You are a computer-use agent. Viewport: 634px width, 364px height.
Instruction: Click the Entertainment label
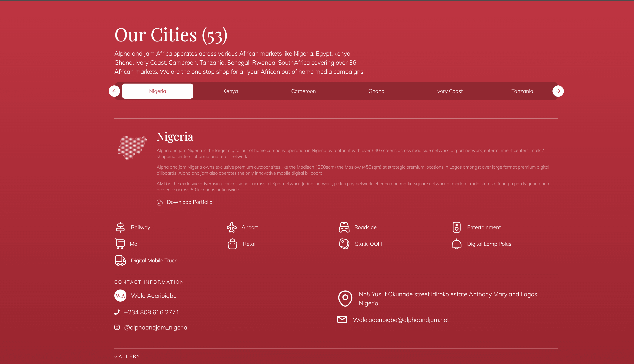[x=484, y=227]
